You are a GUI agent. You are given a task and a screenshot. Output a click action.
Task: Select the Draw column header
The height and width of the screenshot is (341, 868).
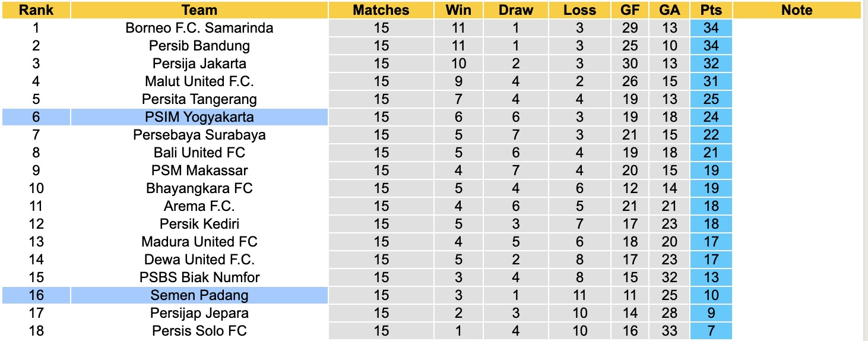click(515, 10)
